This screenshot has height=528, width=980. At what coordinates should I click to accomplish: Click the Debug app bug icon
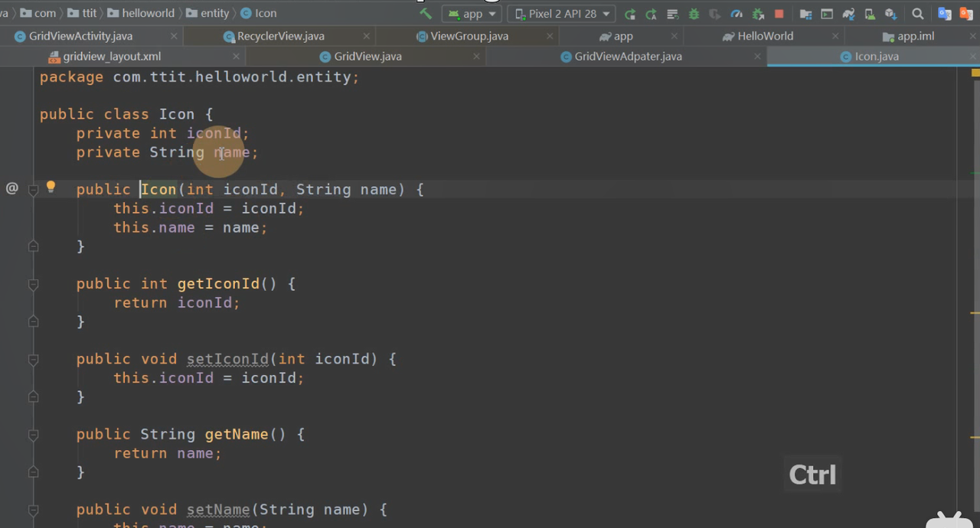[694, 14]
